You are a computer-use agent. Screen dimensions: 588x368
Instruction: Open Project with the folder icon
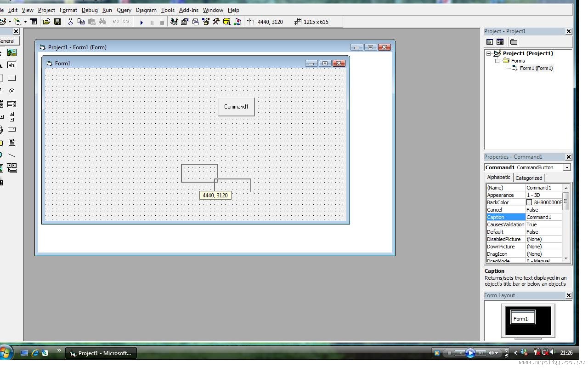[46, 22]
